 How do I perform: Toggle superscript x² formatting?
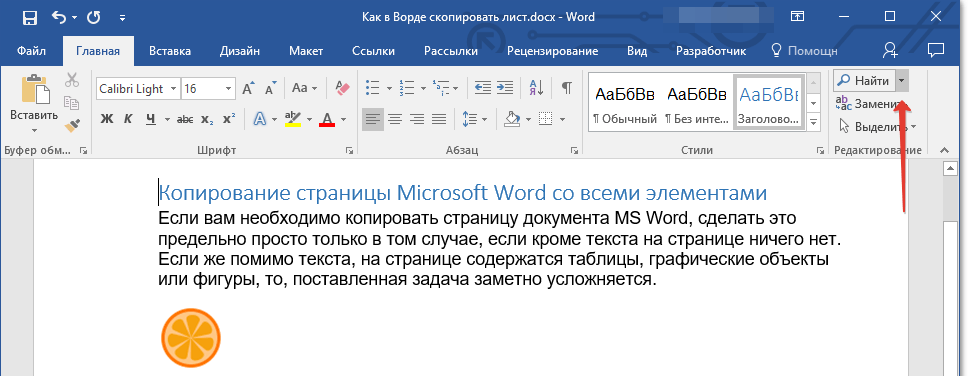click(229, 119)
